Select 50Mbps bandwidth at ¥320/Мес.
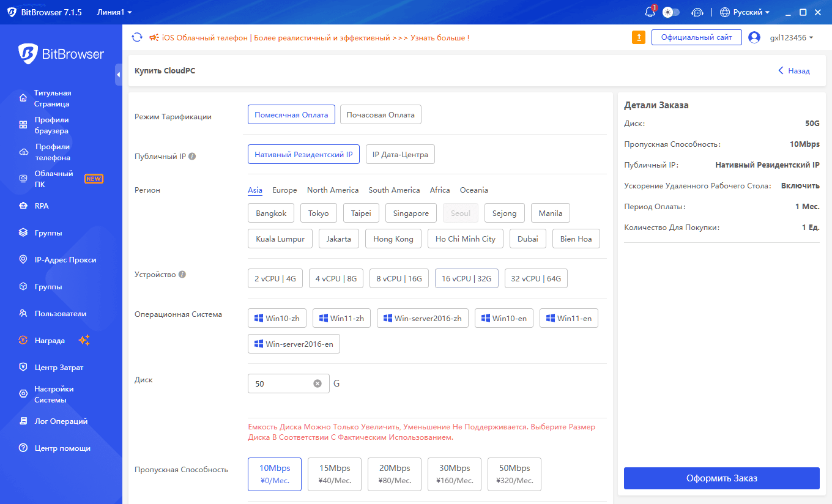832x504 pixels. (x=514, y=474)
